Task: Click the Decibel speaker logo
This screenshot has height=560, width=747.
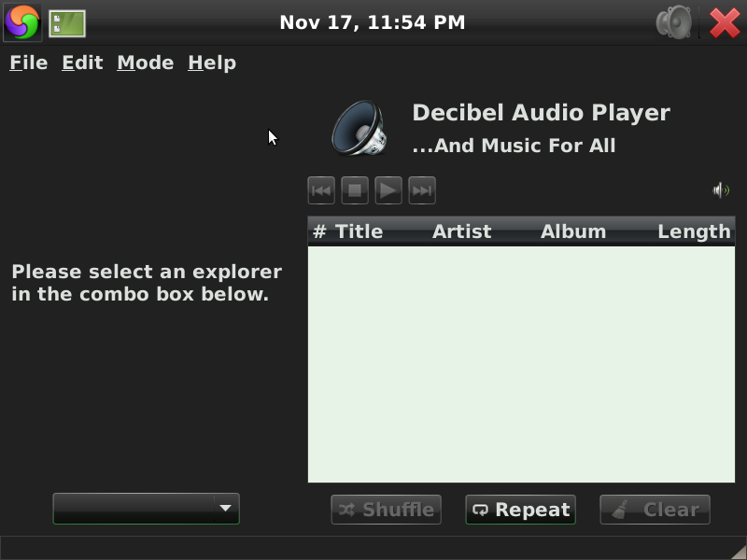Action: (359, 128)
